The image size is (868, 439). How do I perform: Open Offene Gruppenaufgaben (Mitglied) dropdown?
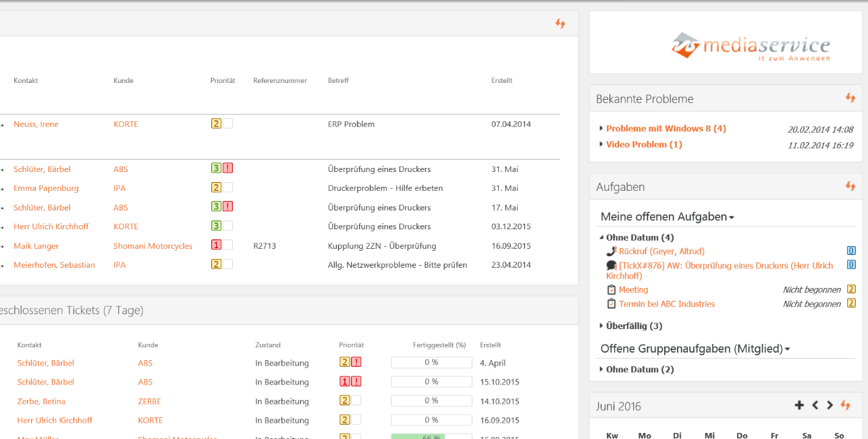[695, 349]
